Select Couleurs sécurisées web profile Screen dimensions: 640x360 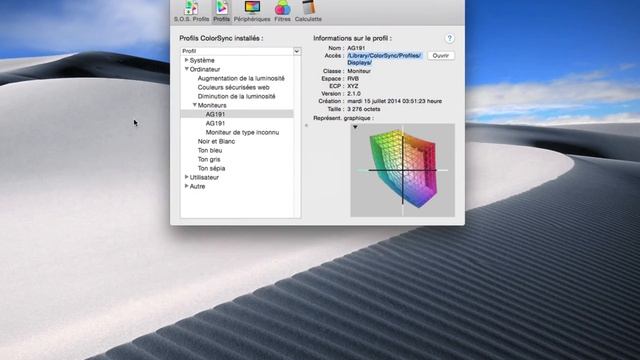point(233,87)
